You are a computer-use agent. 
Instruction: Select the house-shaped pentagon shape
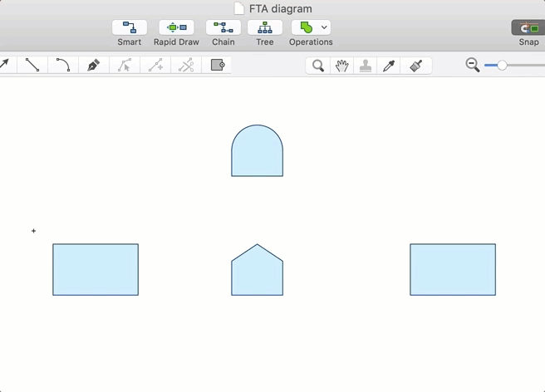coord(258,270)
